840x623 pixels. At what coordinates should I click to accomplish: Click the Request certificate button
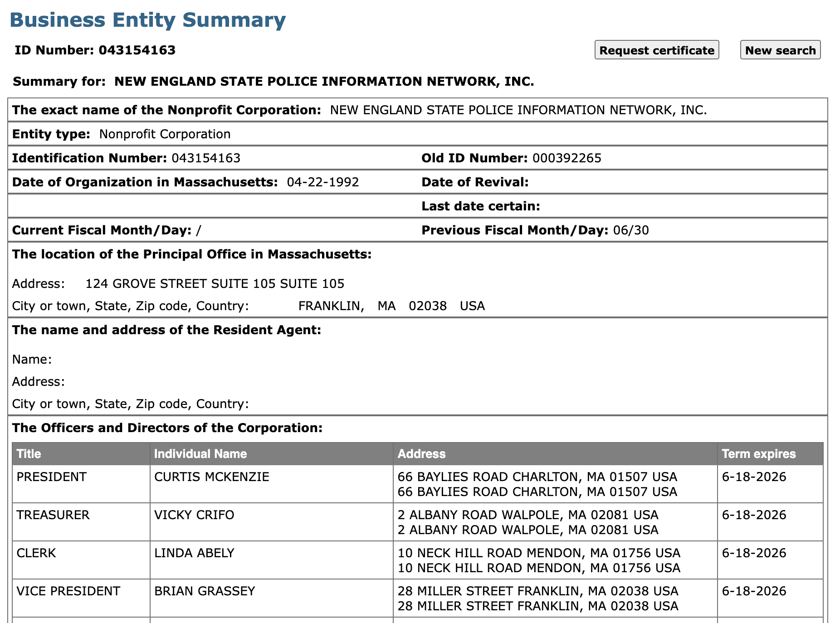(657, 50)
